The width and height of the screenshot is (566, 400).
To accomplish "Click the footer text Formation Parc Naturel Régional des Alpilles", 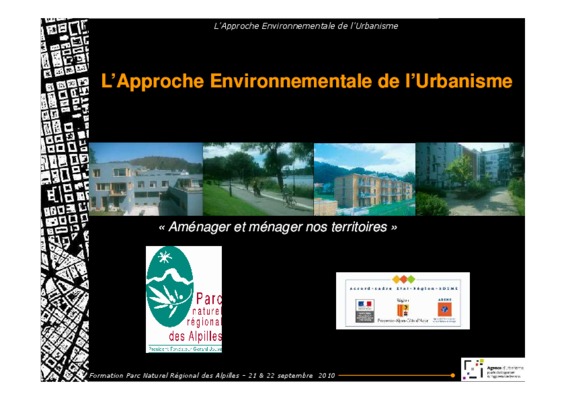I will (x=212, y=375).
